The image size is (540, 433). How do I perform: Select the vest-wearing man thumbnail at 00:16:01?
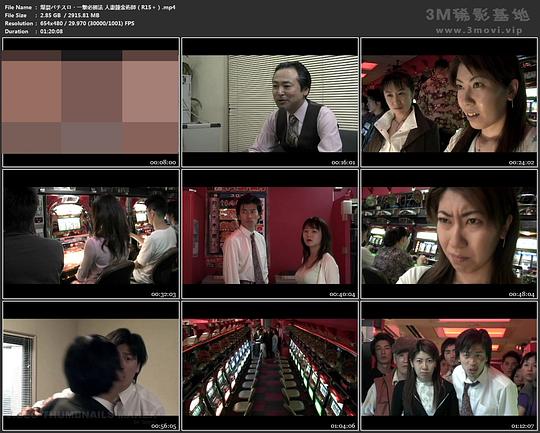coord(270,102)
